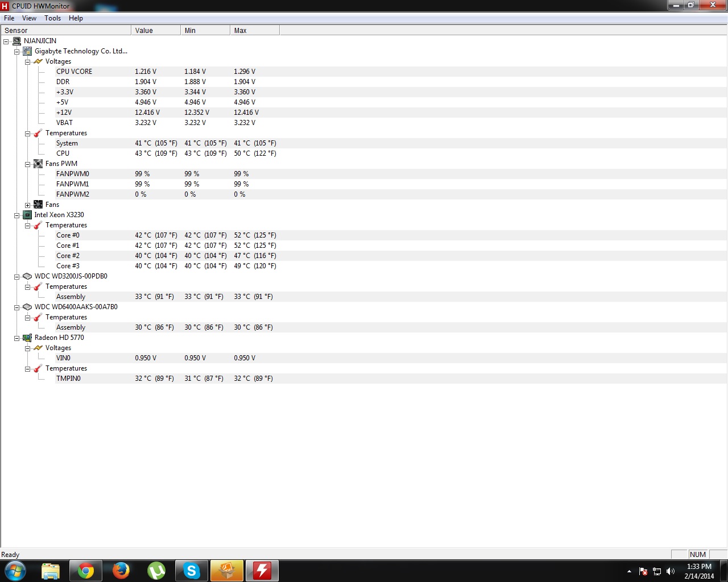Select the System temperature row
The image size is (728, 582).
click(391, 143)
